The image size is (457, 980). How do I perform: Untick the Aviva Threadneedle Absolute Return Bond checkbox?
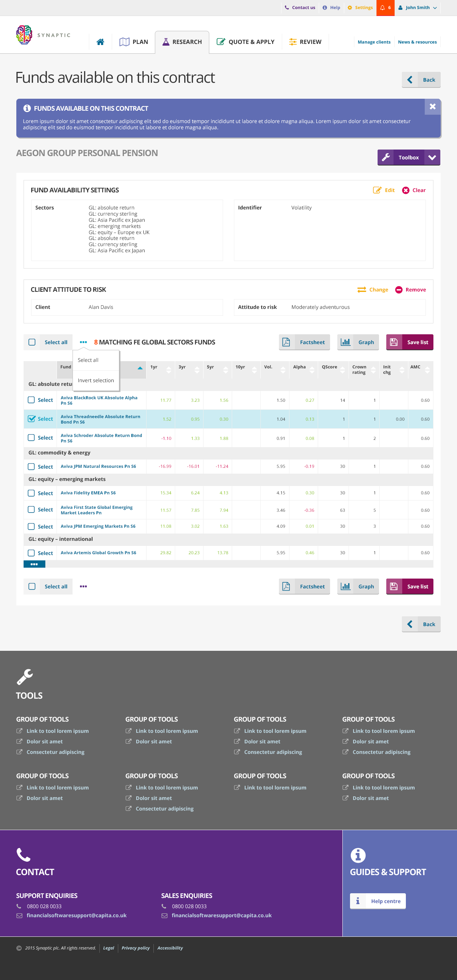point(32,419)
